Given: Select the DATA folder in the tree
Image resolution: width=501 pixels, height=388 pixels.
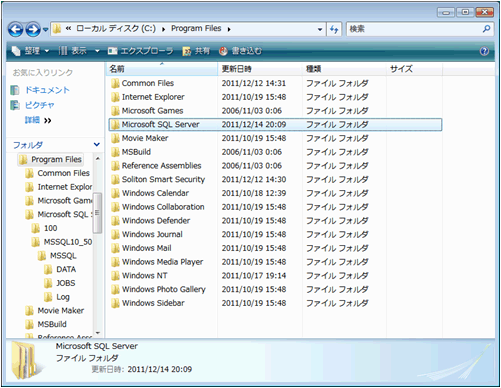Looking at the screenshot, I should coord(60,269).
